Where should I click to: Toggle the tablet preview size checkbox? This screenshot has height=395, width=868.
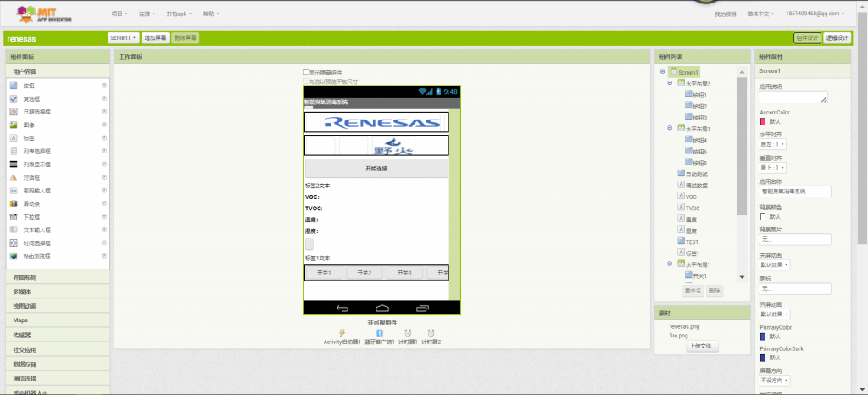(x=307, y=82)
